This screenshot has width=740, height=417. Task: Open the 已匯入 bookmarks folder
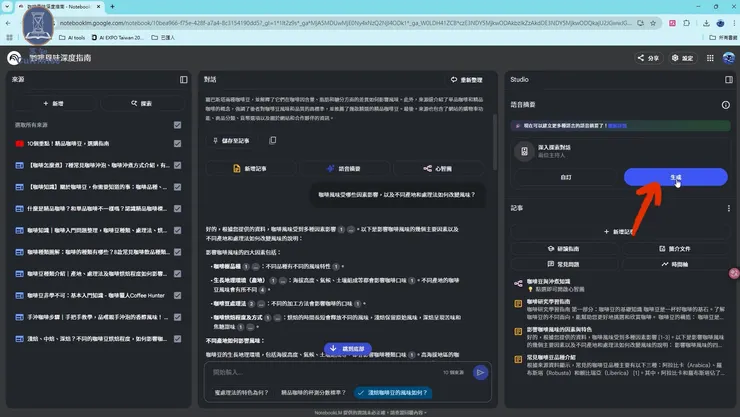(163, 37)
